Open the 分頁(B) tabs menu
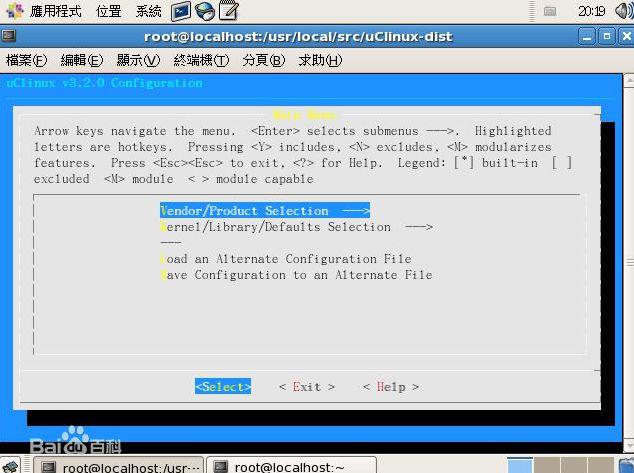This screenshot has width=634, height=473. click(x=264, y=61)
